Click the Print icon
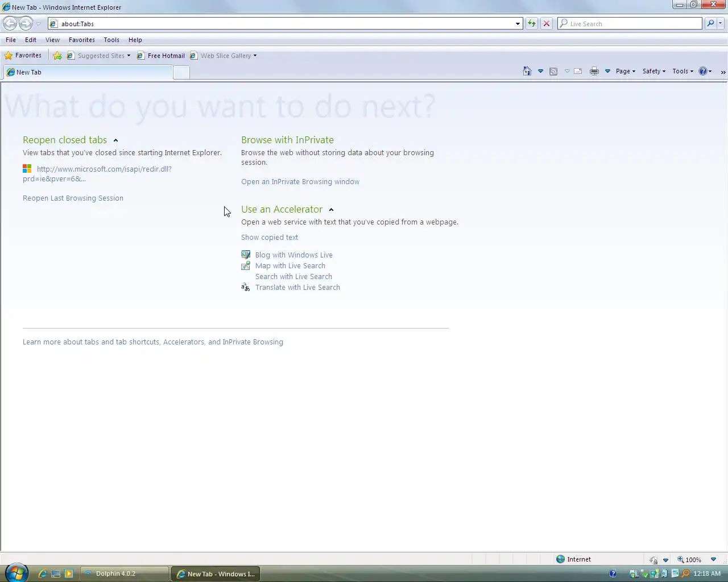 pyautogui.click(x=594, y=71)
